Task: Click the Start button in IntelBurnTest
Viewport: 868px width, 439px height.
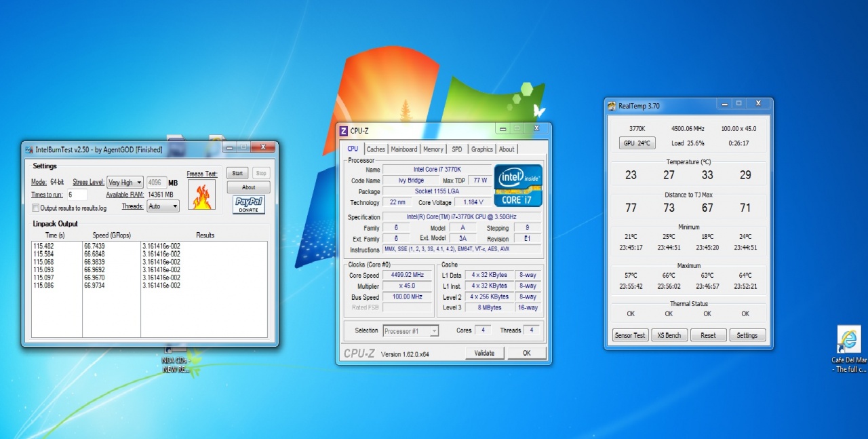Action: (x=237, y=174)
